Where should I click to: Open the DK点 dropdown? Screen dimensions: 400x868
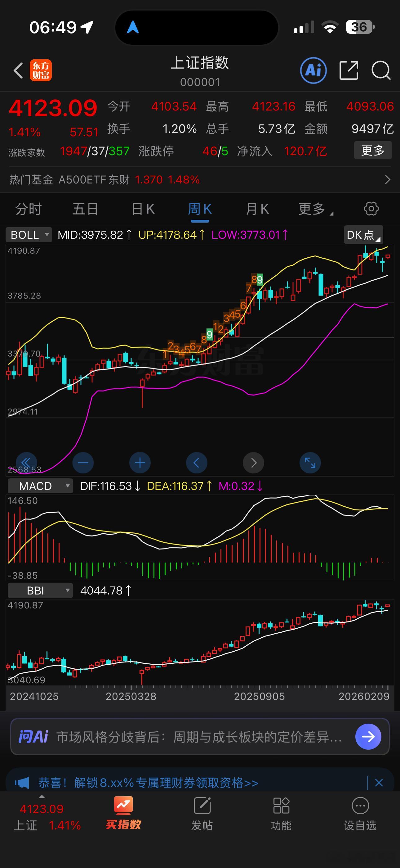tap(364, 234)
